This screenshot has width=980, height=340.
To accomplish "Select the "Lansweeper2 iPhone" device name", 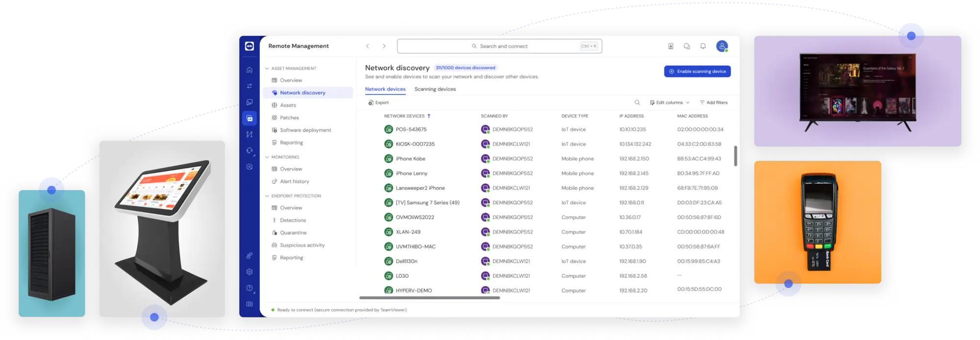I will (x=420, y=188).
